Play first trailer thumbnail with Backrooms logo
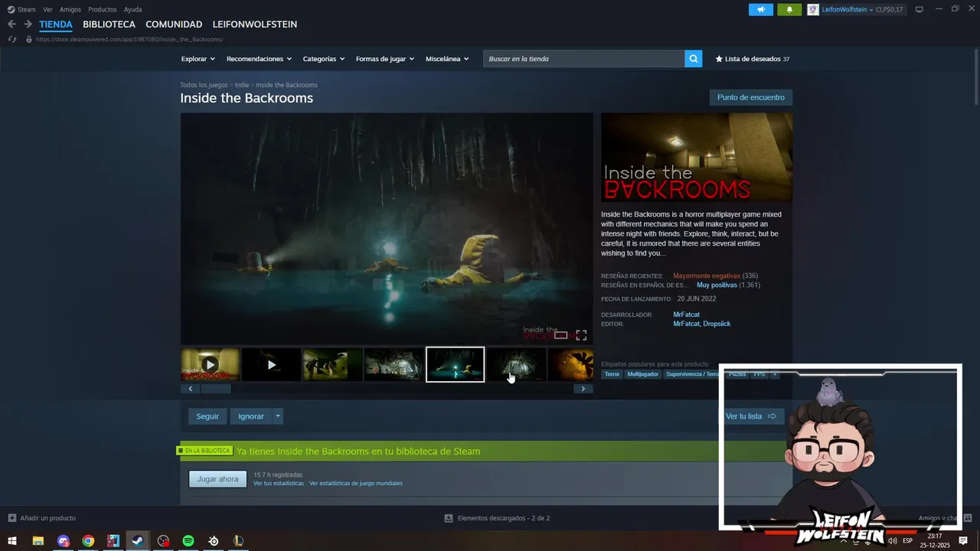980x551 pixels. pyautogui.click(x=211, y=364)
